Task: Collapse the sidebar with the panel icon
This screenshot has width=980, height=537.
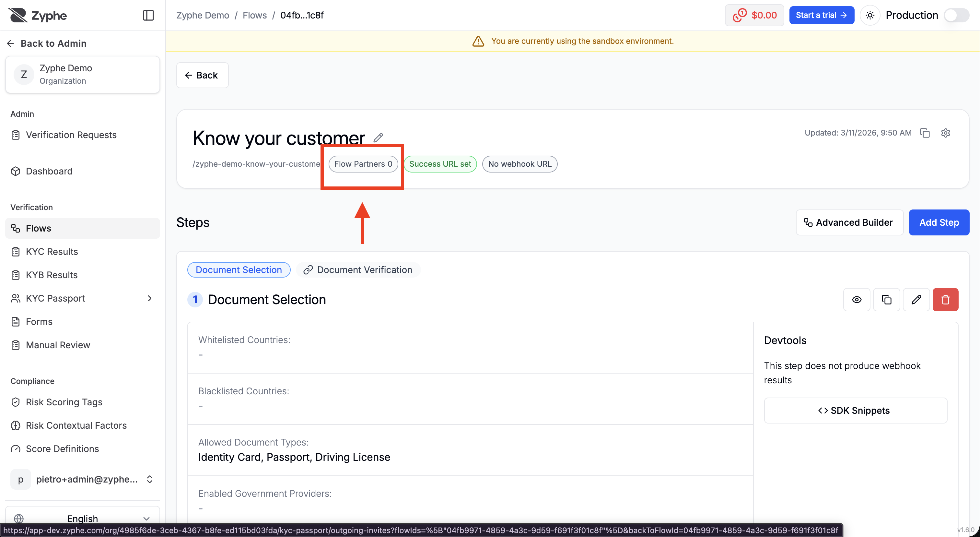Action: (148, 15)
